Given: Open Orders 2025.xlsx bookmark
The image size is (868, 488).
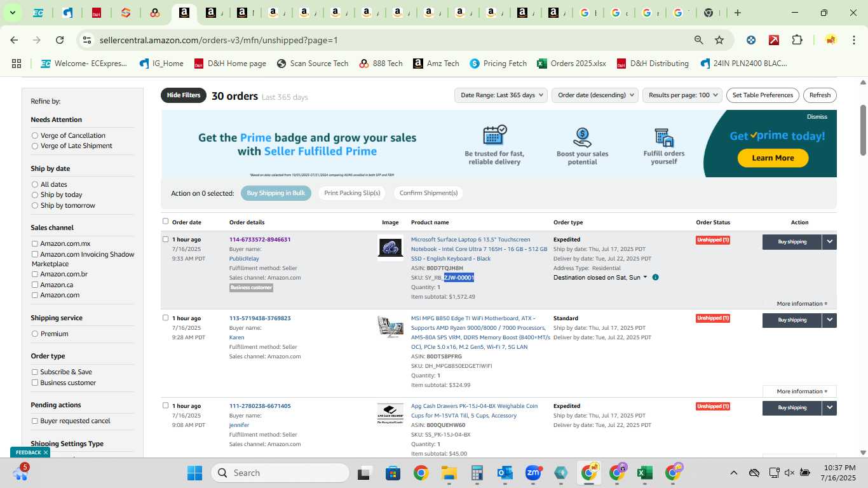Looking at the screenshot, I should [x=571, y=64].
